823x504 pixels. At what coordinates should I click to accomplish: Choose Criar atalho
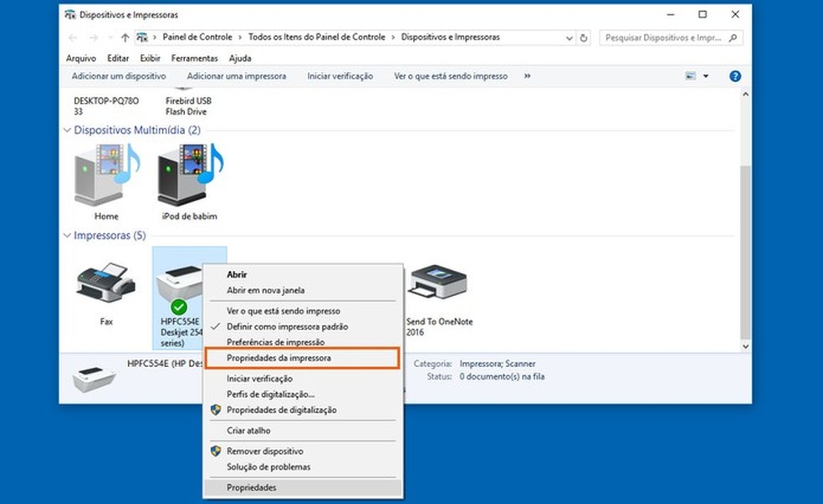[303, 430]
